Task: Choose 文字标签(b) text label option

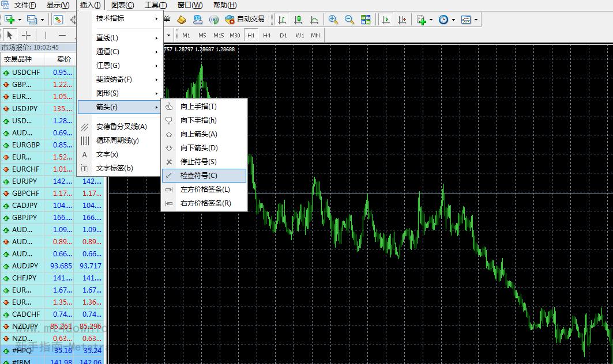Action: click(x=114, y=168)
